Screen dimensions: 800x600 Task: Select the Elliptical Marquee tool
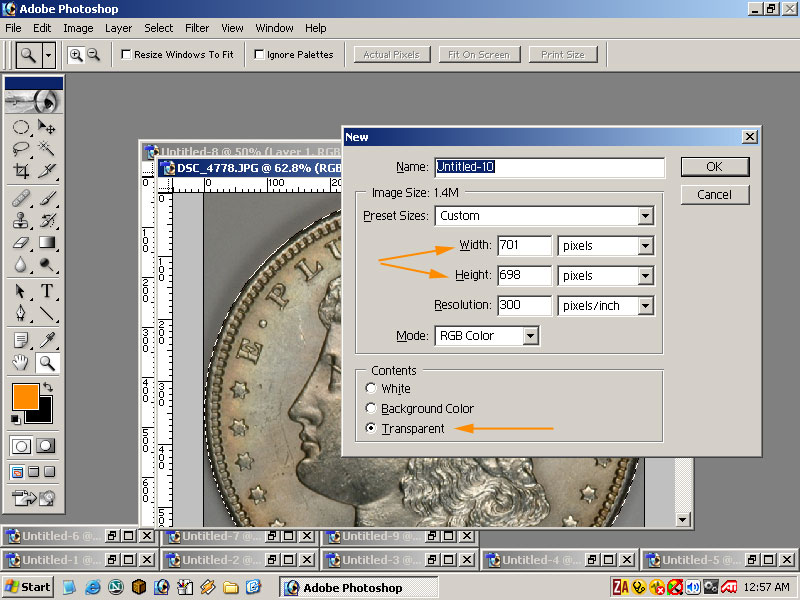click(x=21, y=127)
